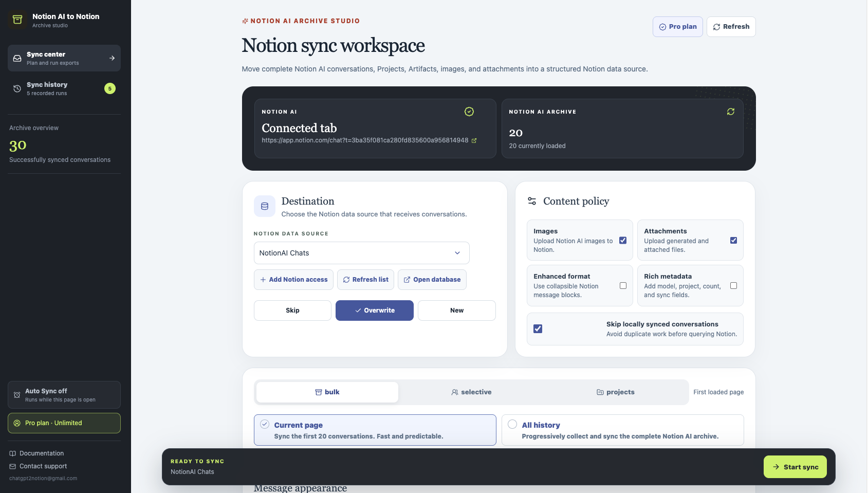Image resolution: width=868 pixels, height=493 pixels.
Task: Click the Sync center inbox icon
Action: (17, 58)
